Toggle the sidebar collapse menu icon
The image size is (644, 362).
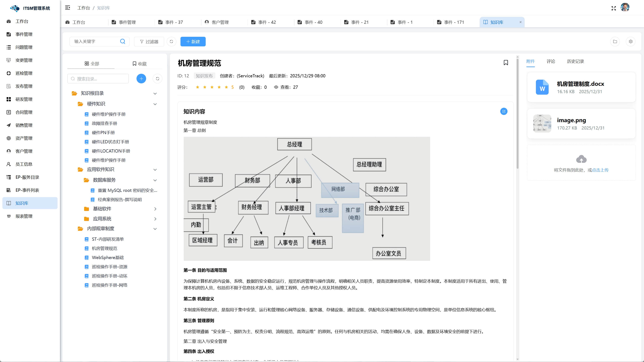pyautogui.click(x=68, y=8)
